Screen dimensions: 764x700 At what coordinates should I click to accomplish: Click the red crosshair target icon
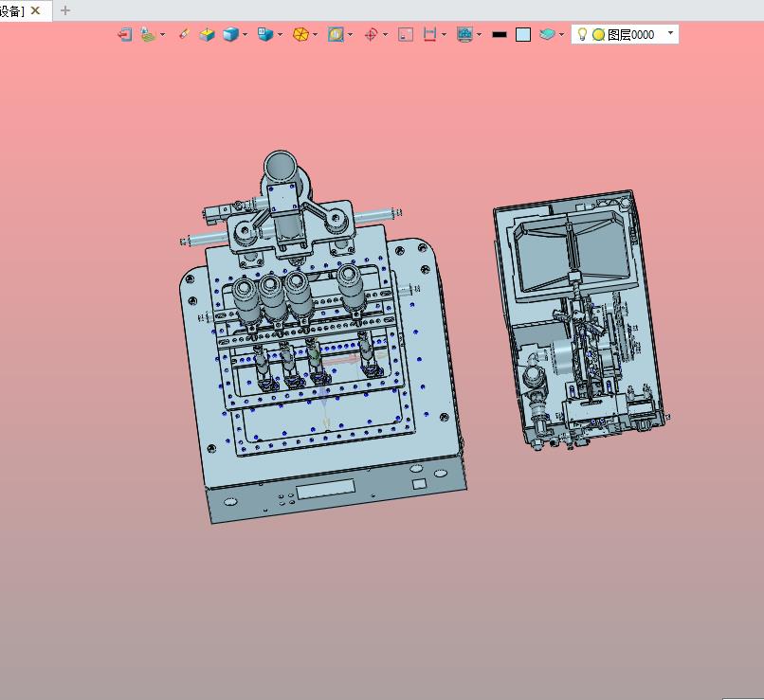[x=371, y=34]
